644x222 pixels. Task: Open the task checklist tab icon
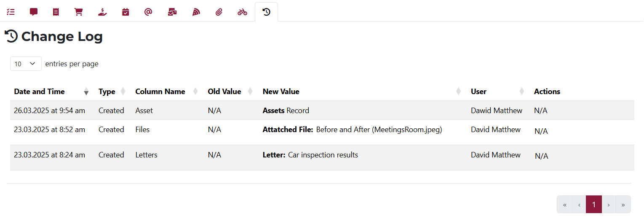coord(11,12)
